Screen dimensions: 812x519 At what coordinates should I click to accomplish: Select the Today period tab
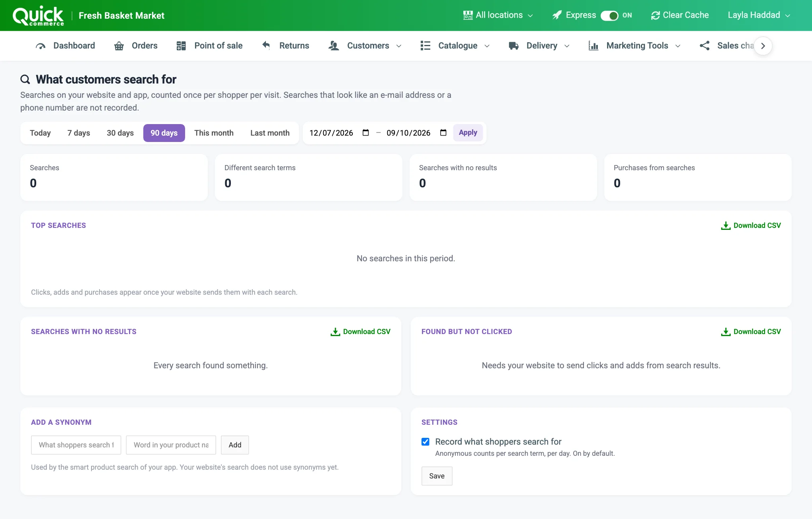[x=40, y=133]
